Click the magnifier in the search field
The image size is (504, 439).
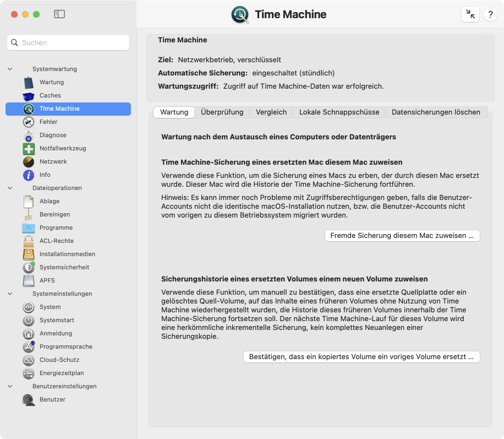14,42
